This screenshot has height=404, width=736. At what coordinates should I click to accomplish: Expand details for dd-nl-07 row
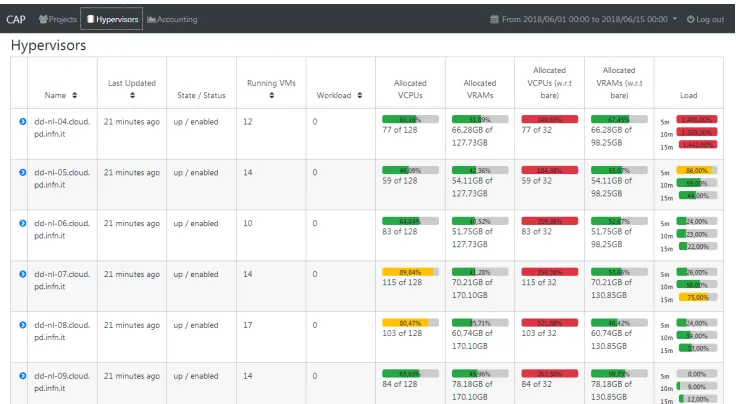23,274
